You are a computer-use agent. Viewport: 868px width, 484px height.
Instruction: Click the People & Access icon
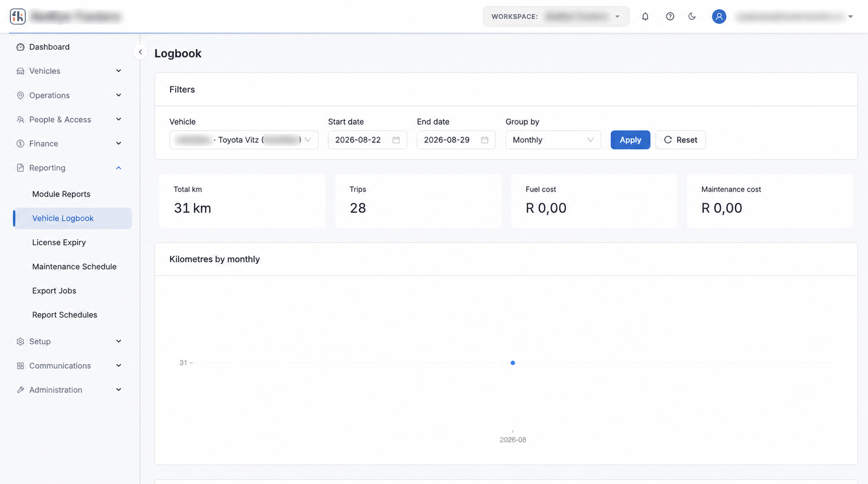(x=20, y=119)
